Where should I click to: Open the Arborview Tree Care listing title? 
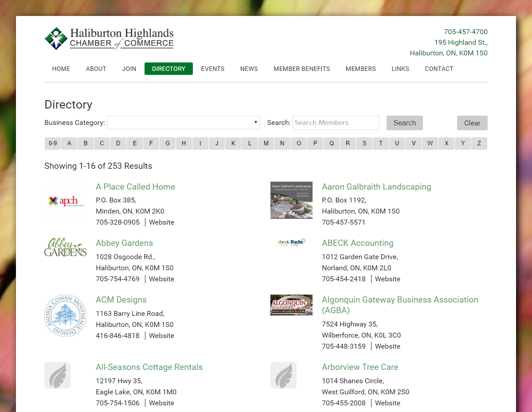pos(360,367)
